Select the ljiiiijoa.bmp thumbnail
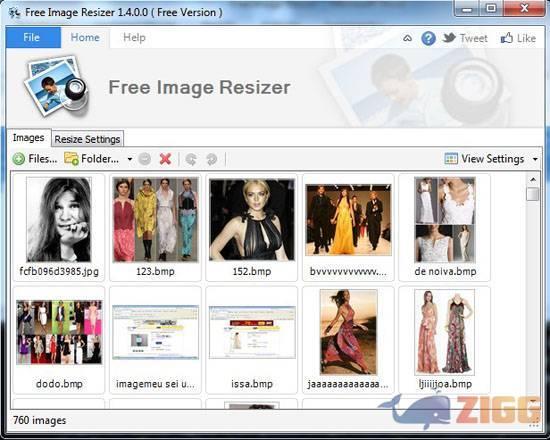This screenshot has width=550, height=440. [444, 332]
